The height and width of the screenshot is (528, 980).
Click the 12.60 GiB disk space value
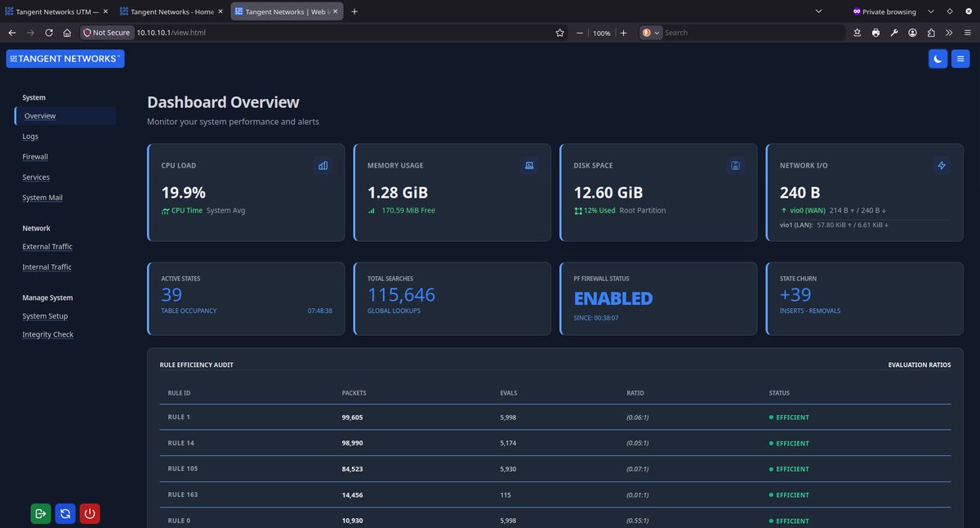pos(608,193)
